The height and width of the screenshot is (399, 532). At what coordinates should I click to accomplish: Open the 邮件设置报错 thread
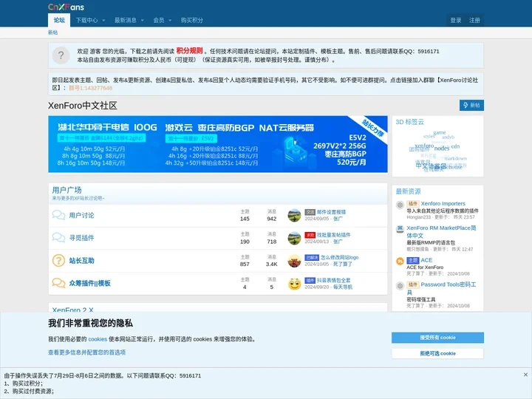point(331,212)
